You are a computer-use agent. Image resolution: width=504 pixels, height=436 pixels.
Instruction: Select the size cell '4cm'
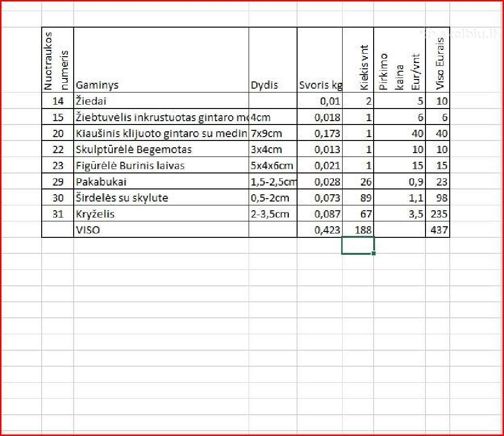click(x=273, y=117)
